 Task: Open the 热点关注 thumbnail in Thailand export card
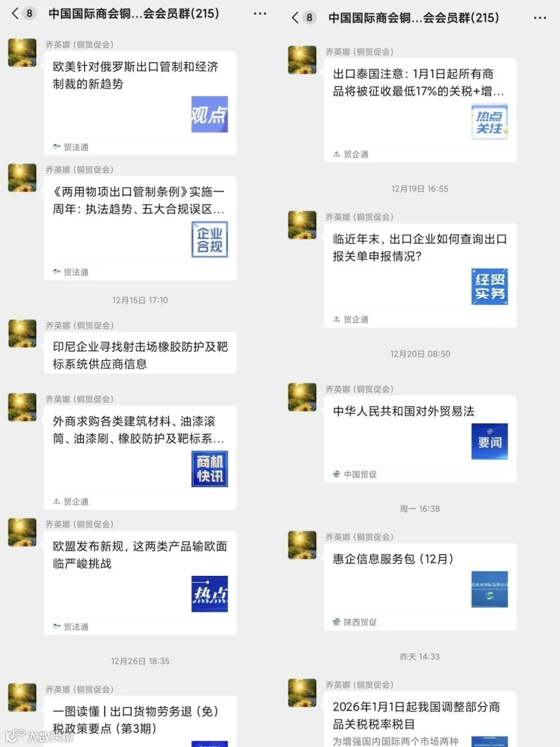(x=490, y=121)
